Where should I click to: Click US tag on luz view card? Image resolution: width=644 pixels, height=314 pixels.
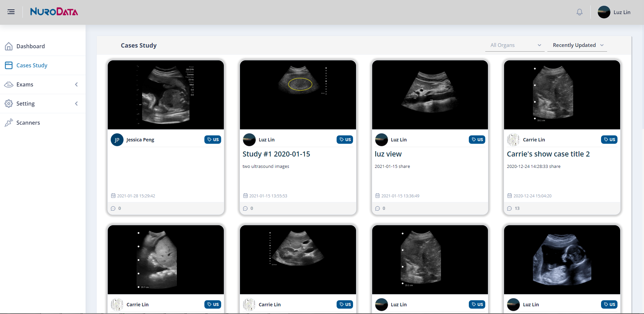[477, 140]
